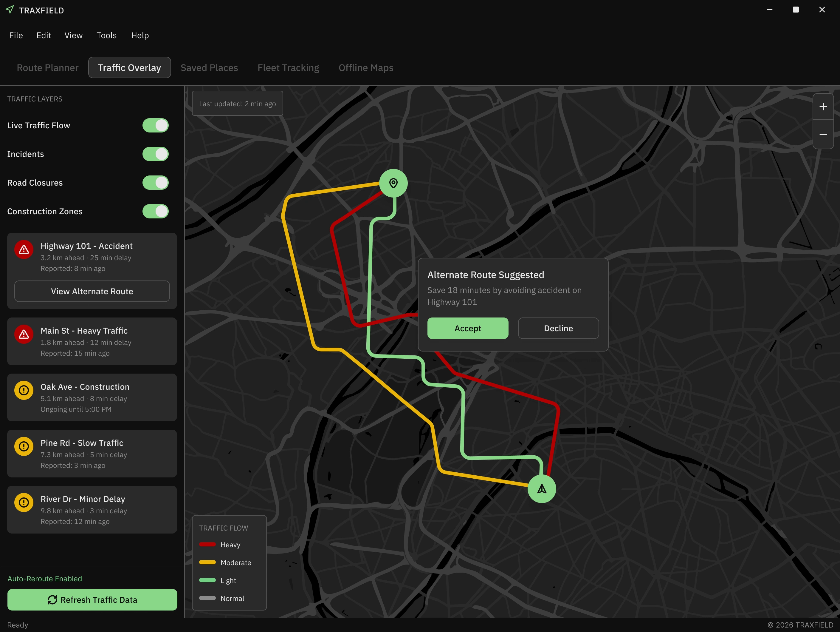Switch off the Construction Zones toggle

156,211
